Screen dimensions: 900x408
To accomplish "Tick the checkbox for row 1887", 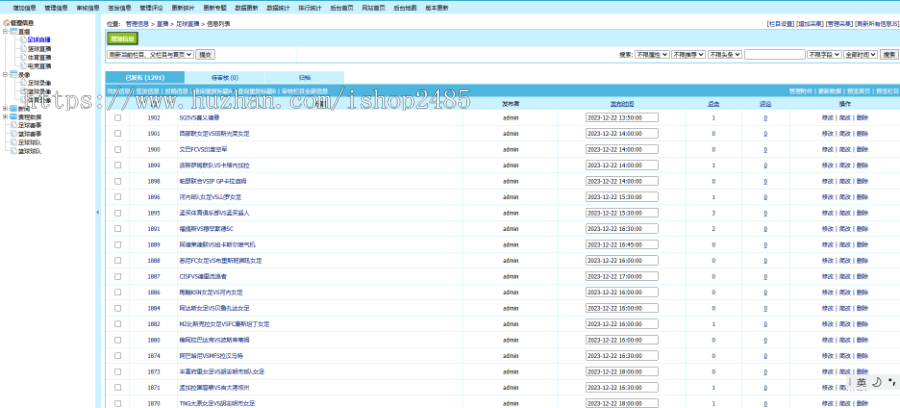I will tap(118, 276).
